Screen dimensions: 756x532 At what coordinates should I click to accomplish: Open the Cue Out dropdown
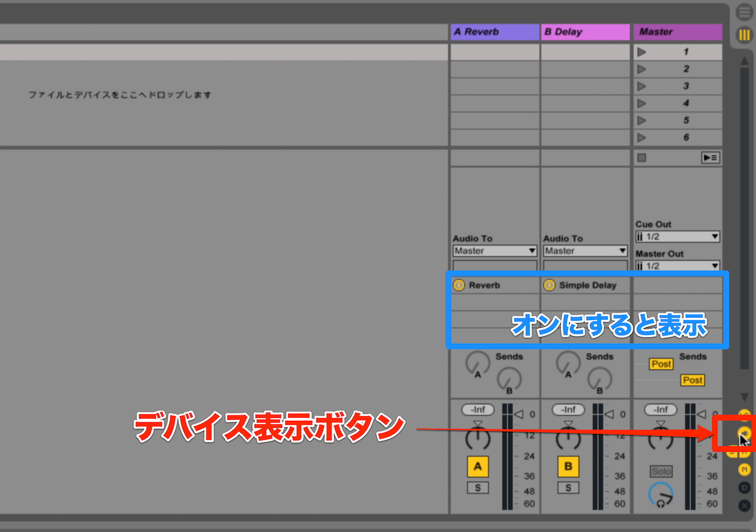click(x=677, y=237)
